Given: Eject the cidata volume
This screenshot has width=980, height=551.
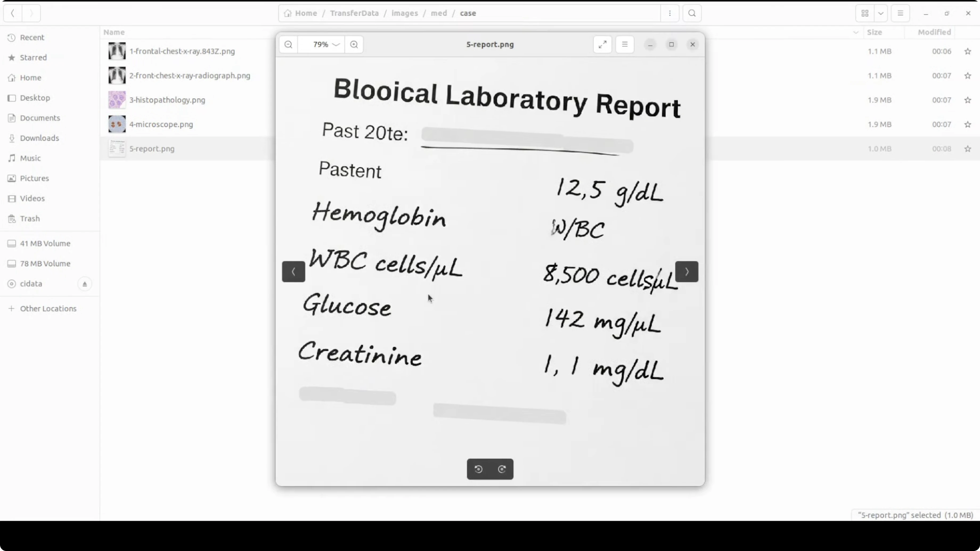Looking at the screenshot, I should click(84, 284).
